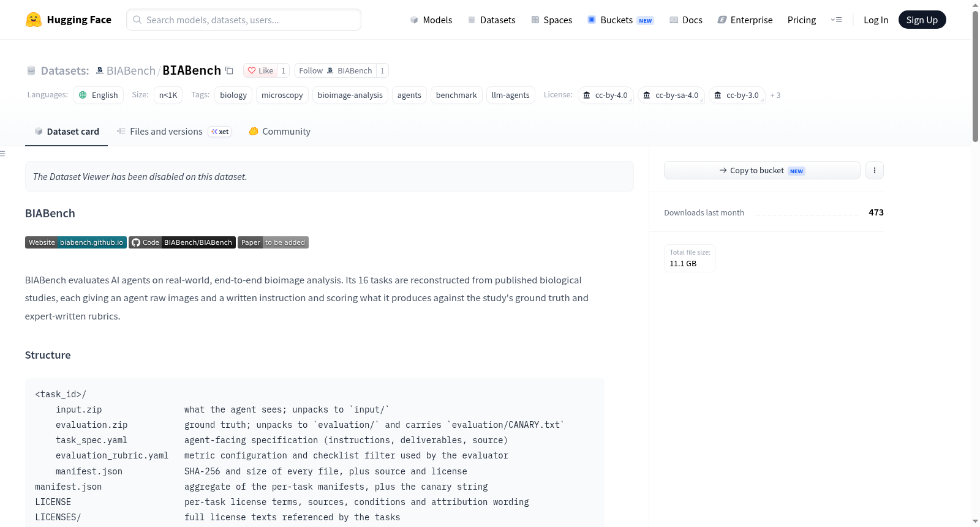Select the cc-by-sa-4.0 license tag

[671, 95]
